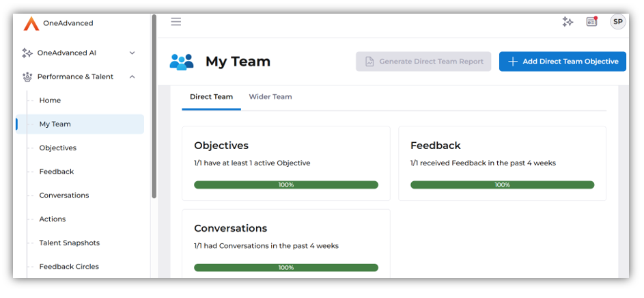Click Add Direct Team Objective button
The image size is (644, 298).
563,62
